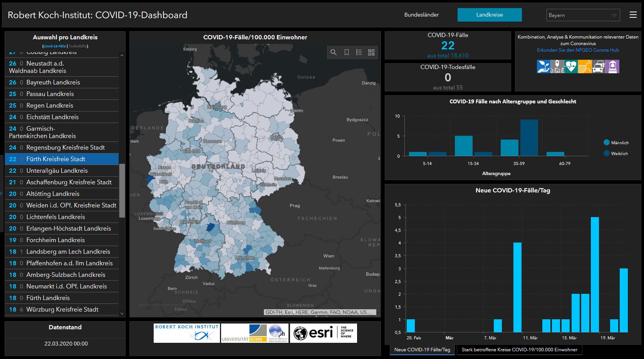The width and height of the screenshot is (644, 359).
Task: Click the purple bell tower icon
Action: click(612, 66)
